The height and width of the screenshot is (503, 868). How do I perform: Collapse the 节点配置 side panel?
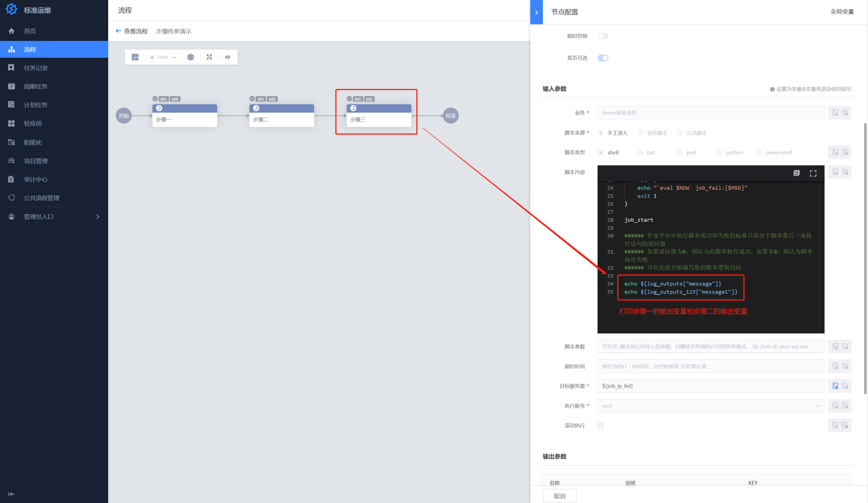click(x=536, y=12)
